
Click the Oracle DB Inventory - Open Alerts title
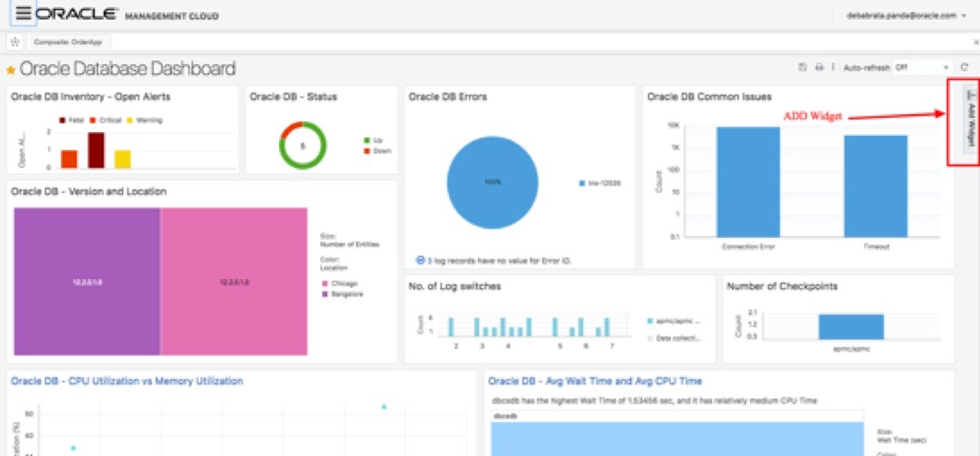(x=91, y=97)
